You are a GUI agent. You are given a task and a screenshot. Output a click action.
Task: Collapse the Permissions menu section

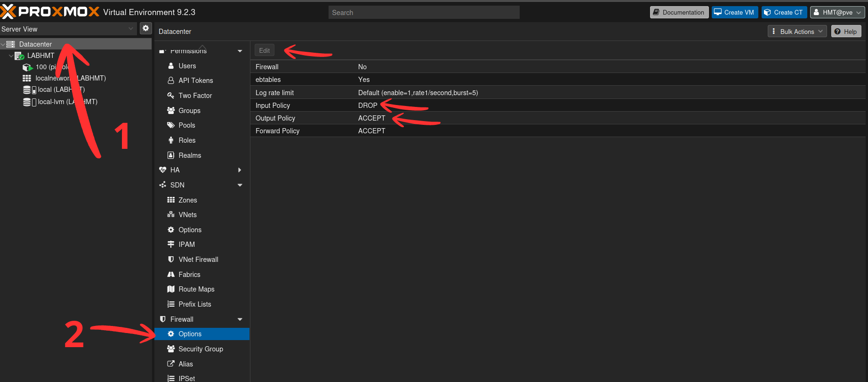(x=240, y=51)
